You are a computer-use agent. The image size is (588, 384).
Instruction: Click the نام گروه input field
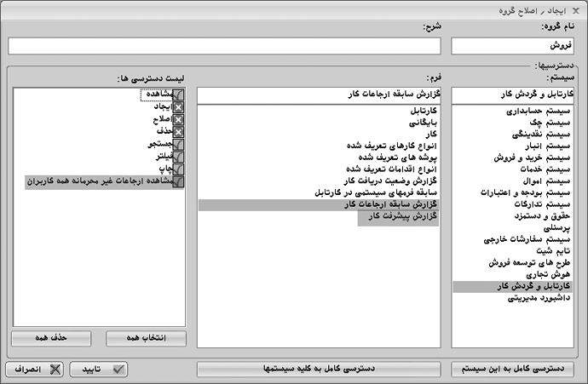[x=517, y=46]
